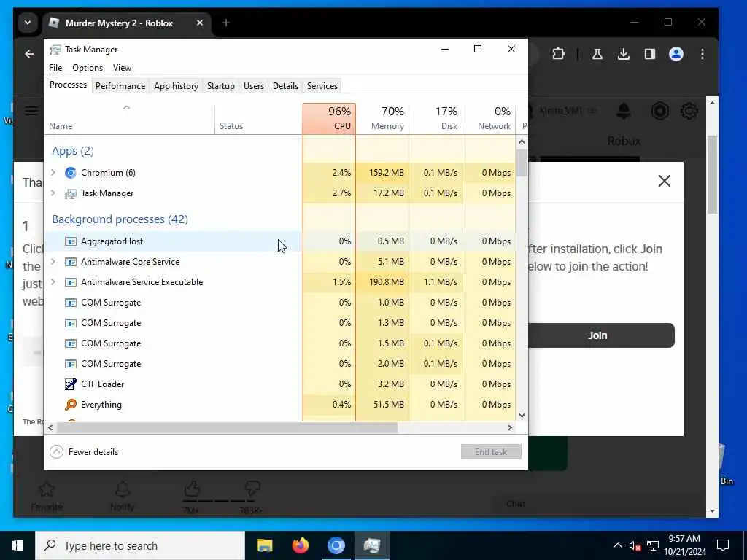The width and height of the screenshot is (747, 560).
Task: Click the Everything search magnifier icon
Action: coord(71,405)
